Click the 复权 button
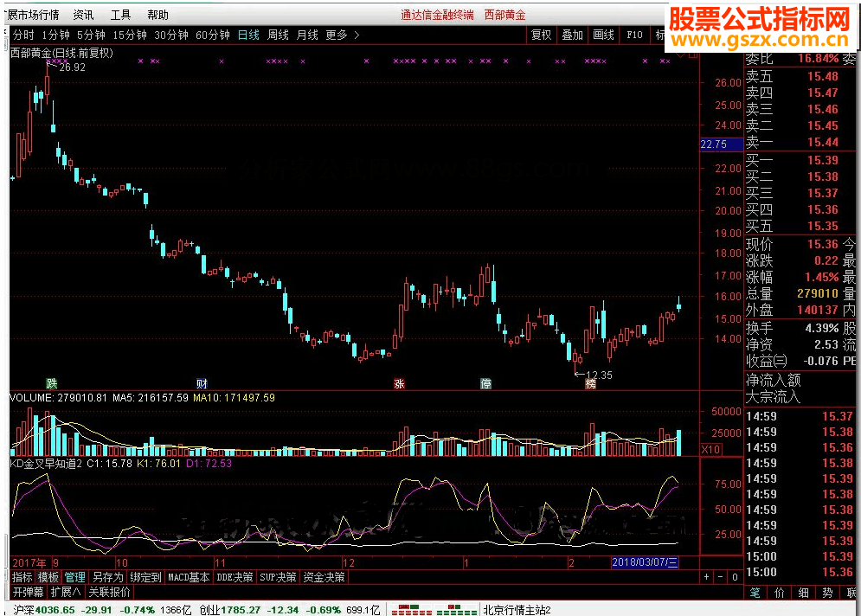The width and height of the screenshot is (861, 616). coord(541,35)
